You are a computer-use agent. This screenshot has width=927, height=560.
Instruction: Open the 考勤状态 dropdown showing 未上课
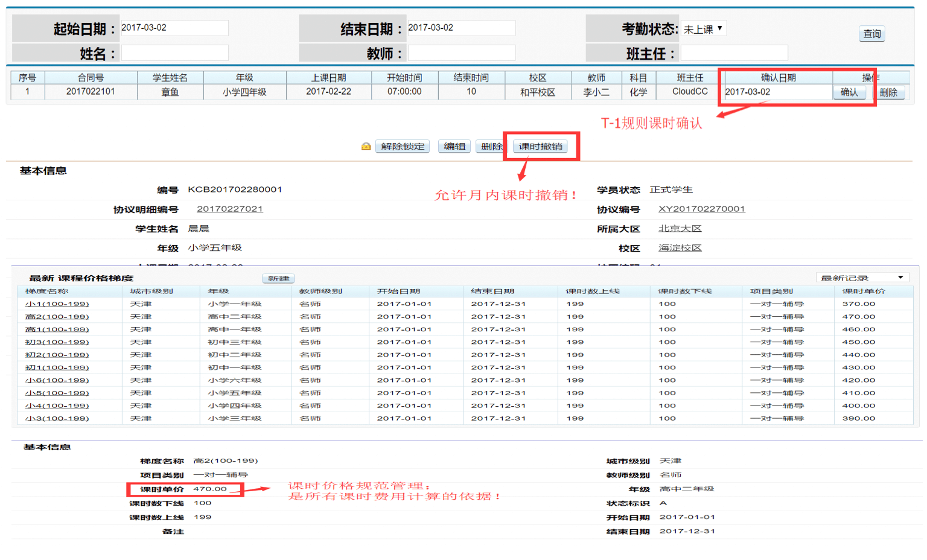tap(704, 28)
